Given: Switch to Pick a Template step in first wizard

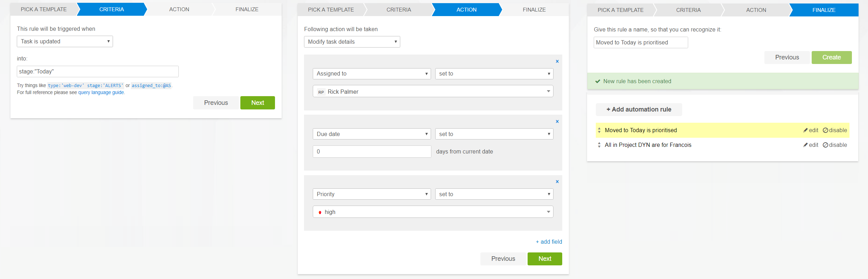Looking at the screenshot, I should pos(44,9).
